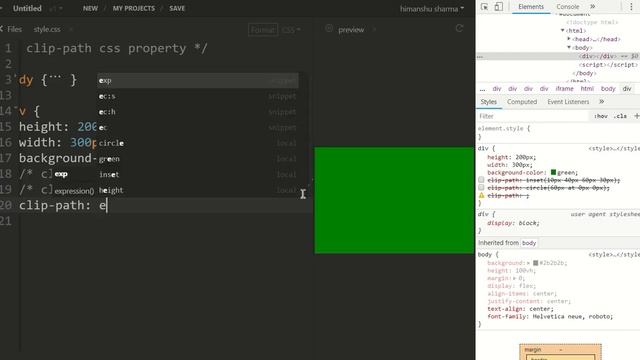
Task: Toggle the device toolbar icon in DevTools
Action: tap(498, 7)
